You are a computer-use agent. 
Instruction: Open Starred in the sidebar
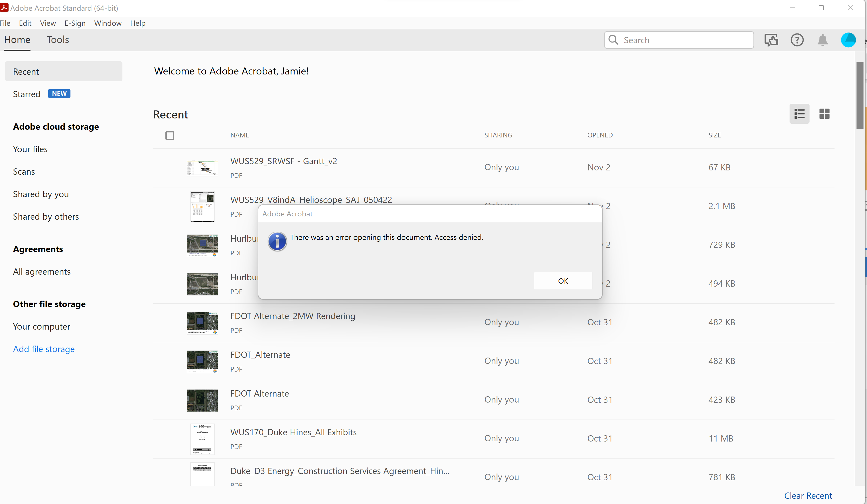pyautogui.click(x=26, y=94)
